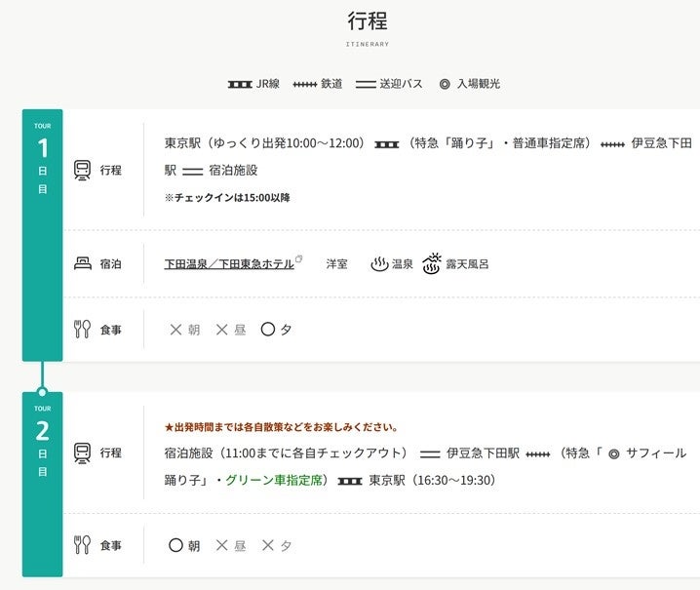Click the external link icon beside hotel name
This screenshot has width=700, height=590.
299,259
